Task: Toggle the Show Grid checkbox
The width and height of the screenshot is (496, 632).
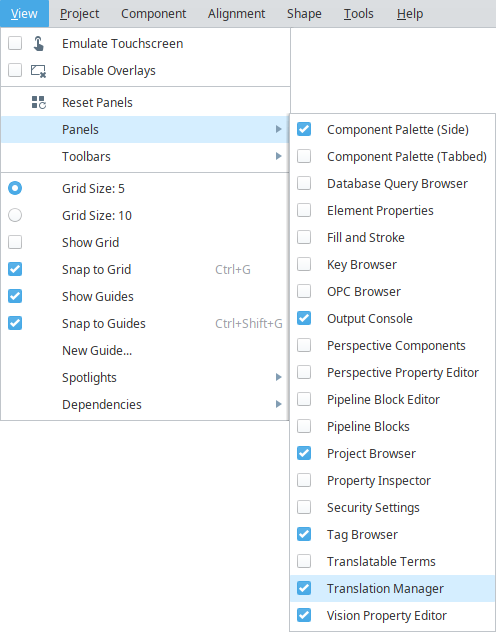Action: click(15, 242)
